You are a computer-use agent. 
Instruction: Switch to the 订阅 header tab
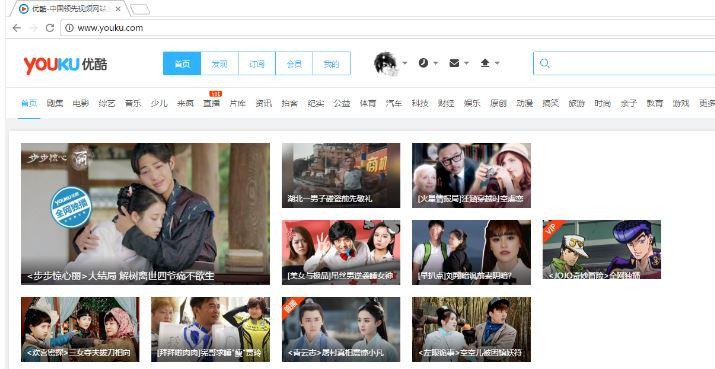coord(257,63)
